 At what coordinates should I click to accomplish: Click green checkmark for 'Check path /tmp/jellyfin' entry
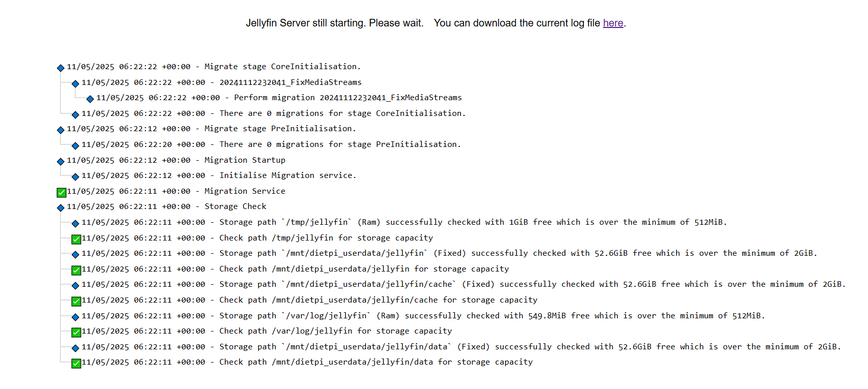tap(76, 239)
